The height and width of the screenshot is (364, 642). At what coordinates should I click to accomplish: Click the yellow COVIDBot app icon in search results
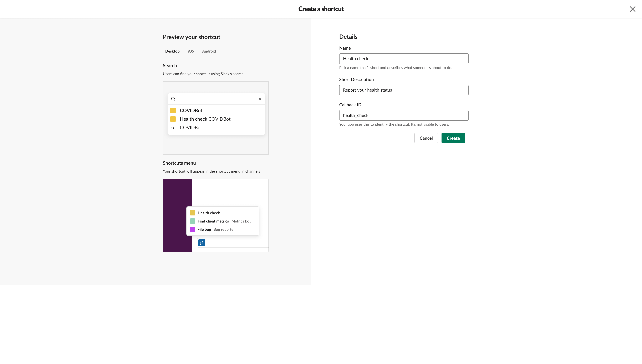173,110
